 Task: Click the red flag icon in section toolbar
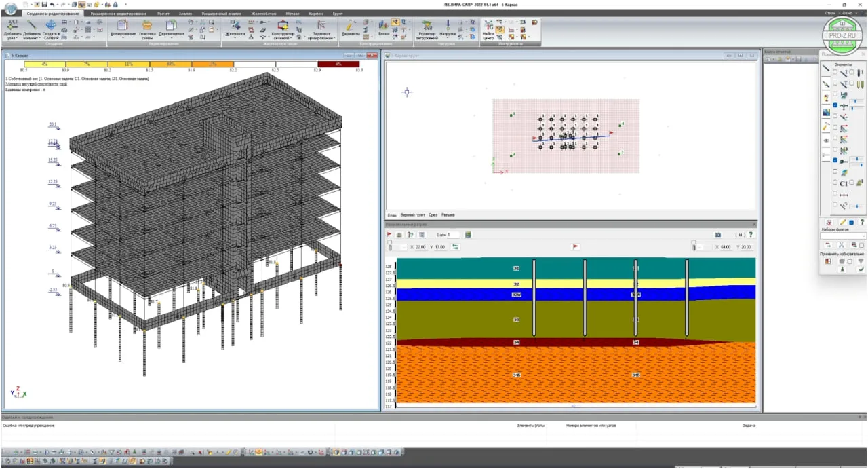390,234
